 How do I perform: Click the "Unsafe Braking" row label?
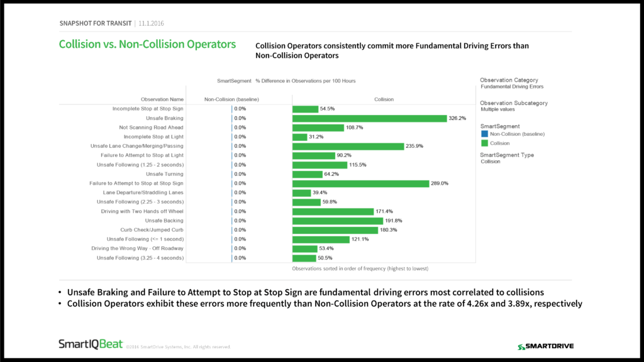pos(165,118)
